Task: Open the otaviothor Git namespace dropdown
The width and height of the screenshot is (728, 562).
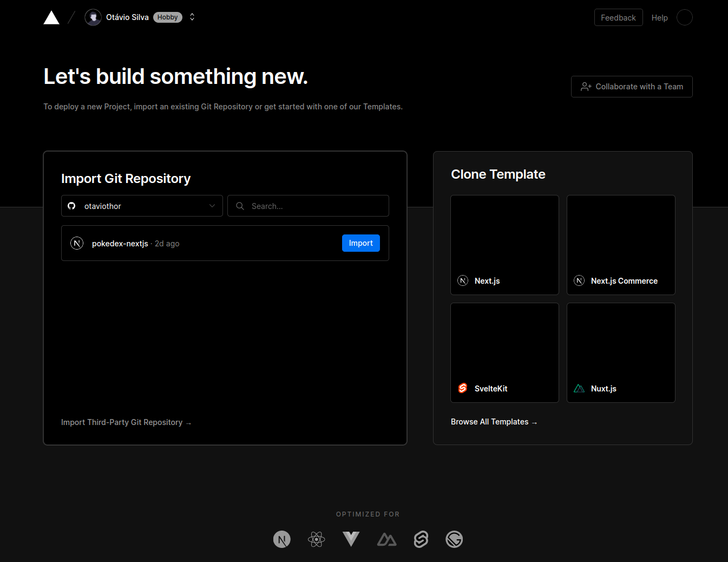Action: (142, 206)
